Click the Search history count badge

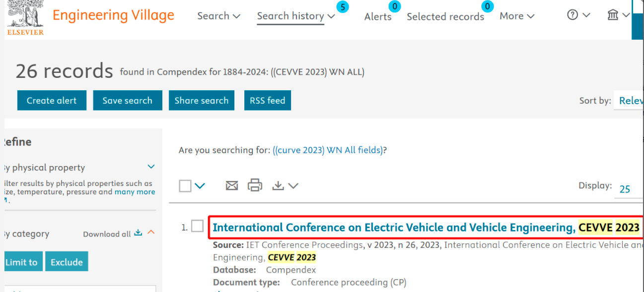pos(342,7)
